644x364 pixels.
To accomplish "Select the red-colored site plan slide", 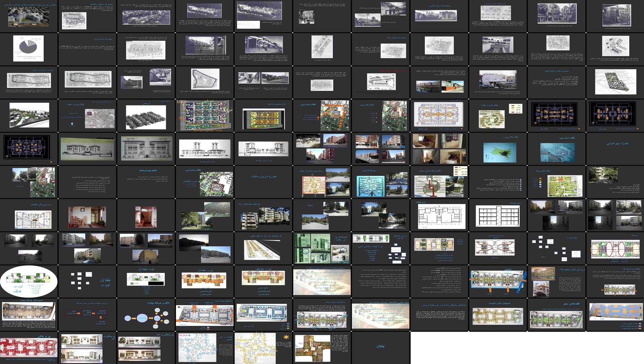I will pyautogui.click(x=29, y=346).
